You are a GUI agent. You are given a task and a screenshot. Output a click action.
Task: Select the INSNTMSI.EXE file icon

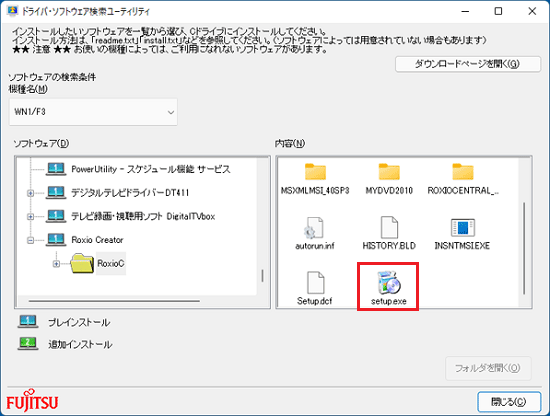pos(463,227)
